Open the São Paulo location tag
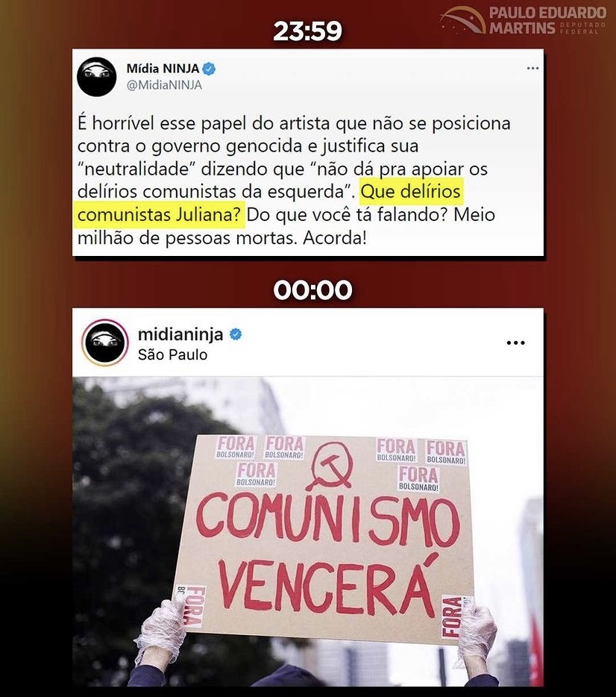The image size is (616, 697). [172, 354]
